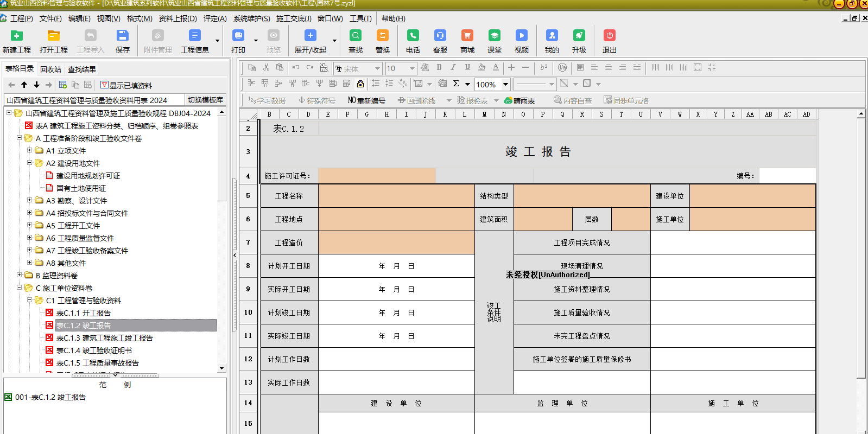Click the 新建工程 new project icon

17,36
